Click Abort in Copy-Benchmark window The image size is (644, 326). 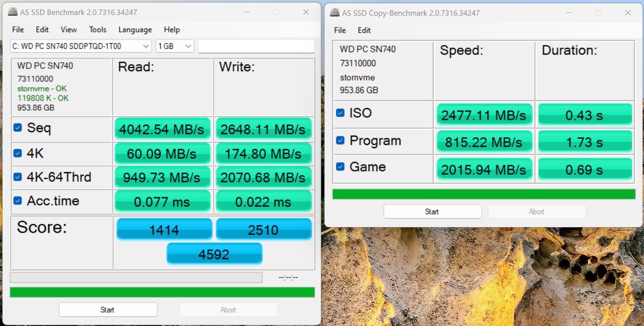coord(536,211)
